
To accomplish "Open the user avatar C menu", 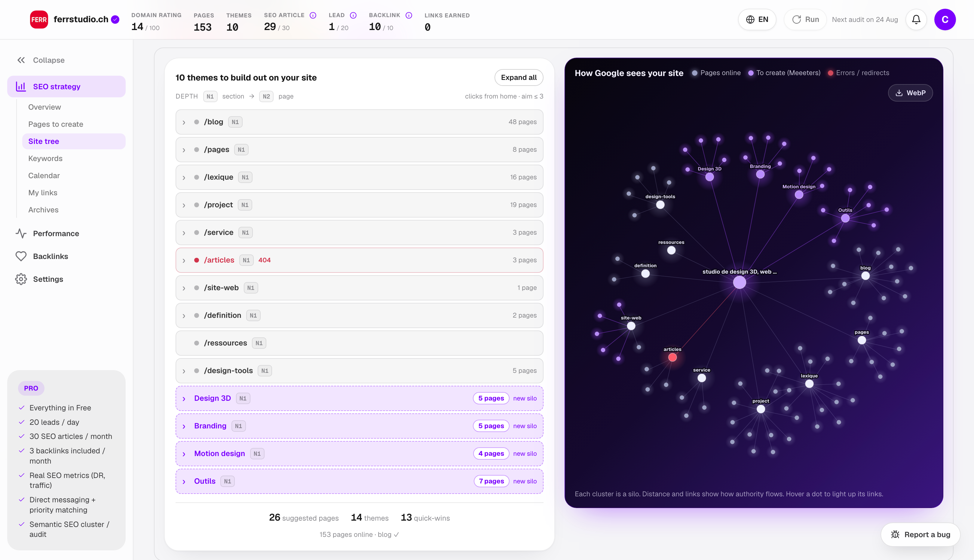I will click(x=945, y=20).
